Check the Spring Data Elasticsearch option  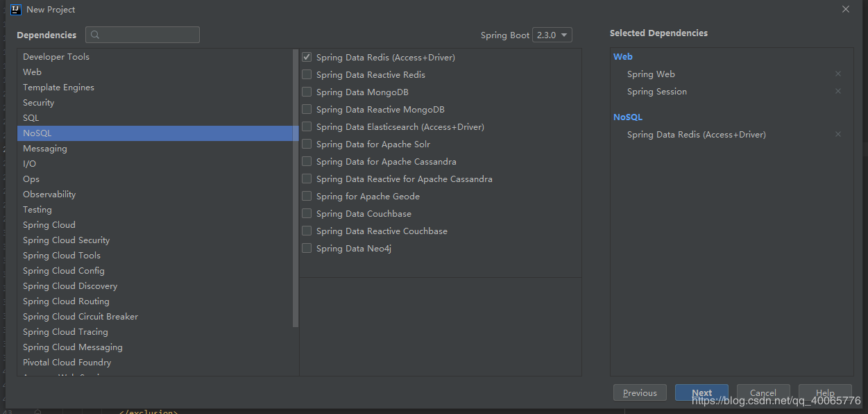(x=307, y=127)
